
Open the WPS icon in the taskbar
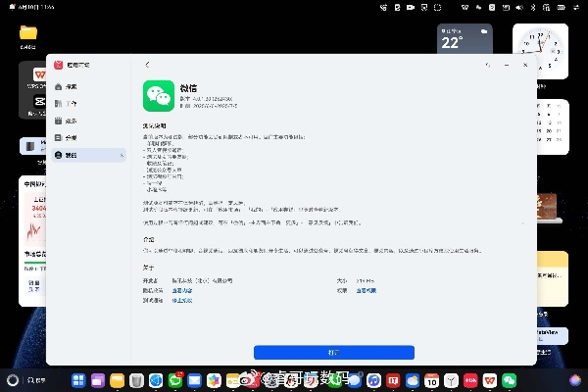click(x=471, y=379)
